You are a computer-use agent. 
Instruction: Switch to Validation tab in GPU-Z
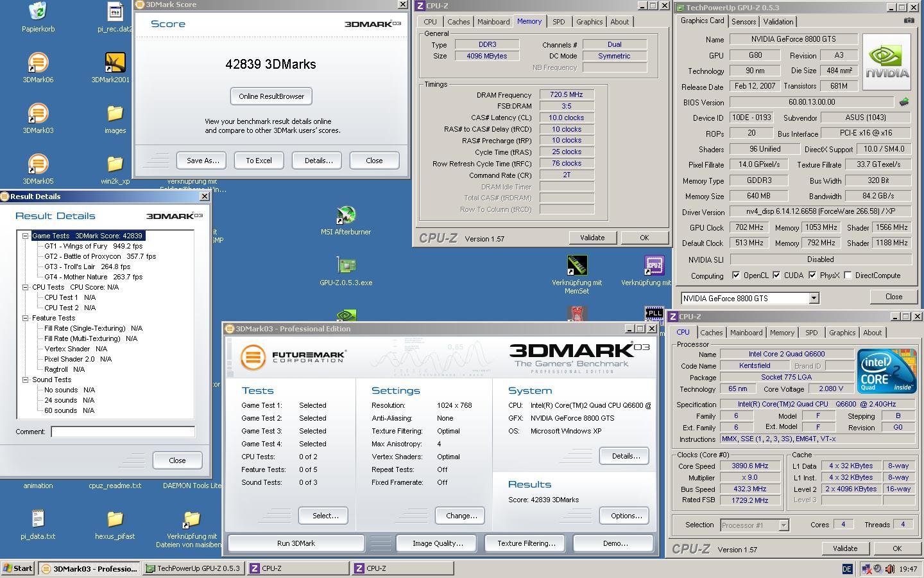point(778,21)
